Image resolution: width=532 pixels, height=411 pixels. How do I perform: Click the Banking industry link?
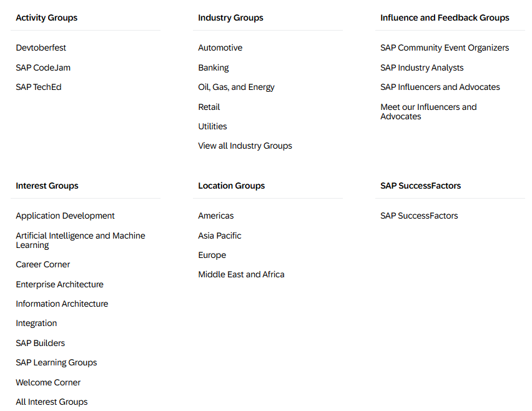coord(214,68)
